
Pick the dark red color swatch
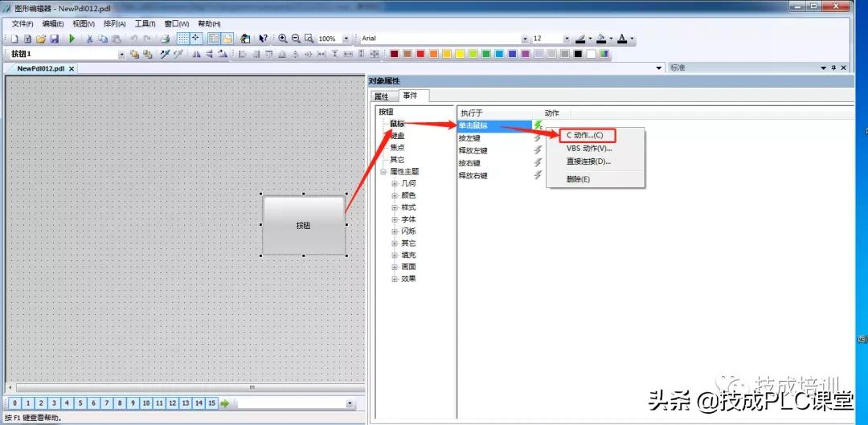click(x=394, y=54)
